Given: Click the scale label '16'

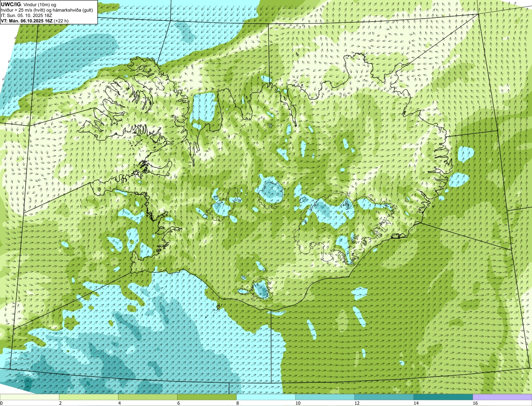Looking at the screenshot, I should click(475, 403).
